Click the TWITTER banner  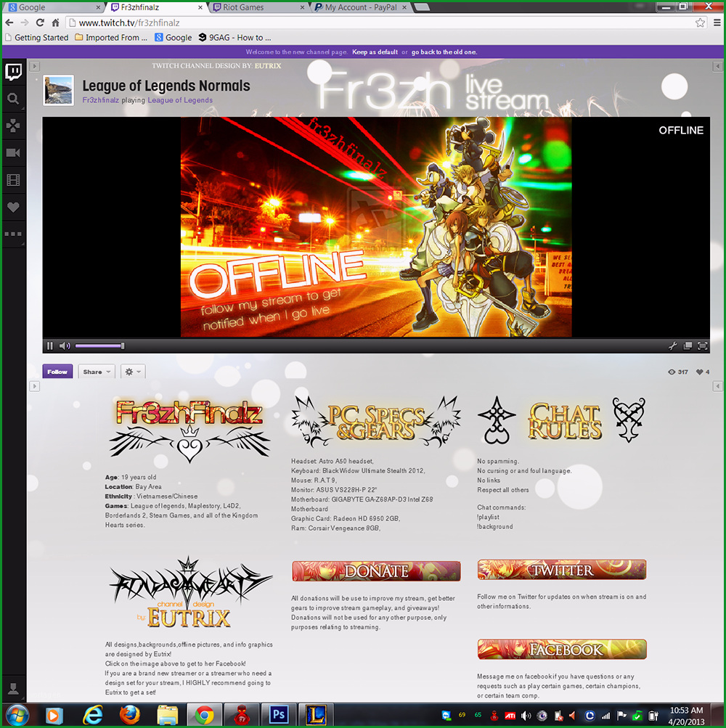(x=562, y=570)
